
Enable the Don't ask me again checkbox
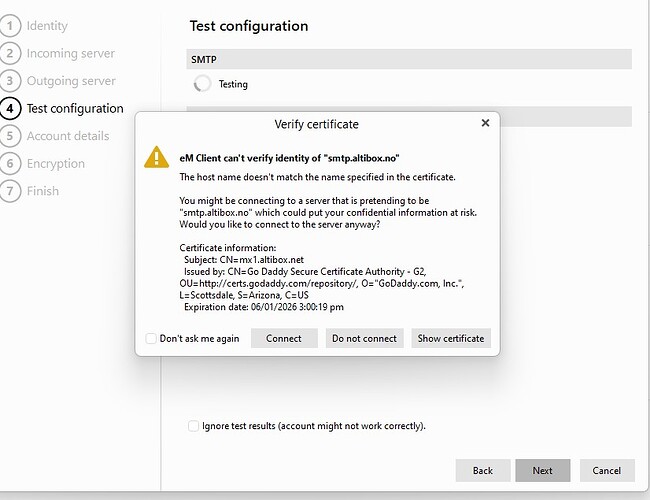coord(150,338)
